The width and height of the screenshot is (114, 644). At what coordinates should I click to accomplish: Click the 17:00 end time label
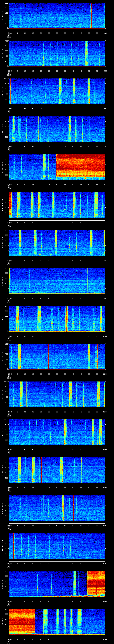(105, 601)
